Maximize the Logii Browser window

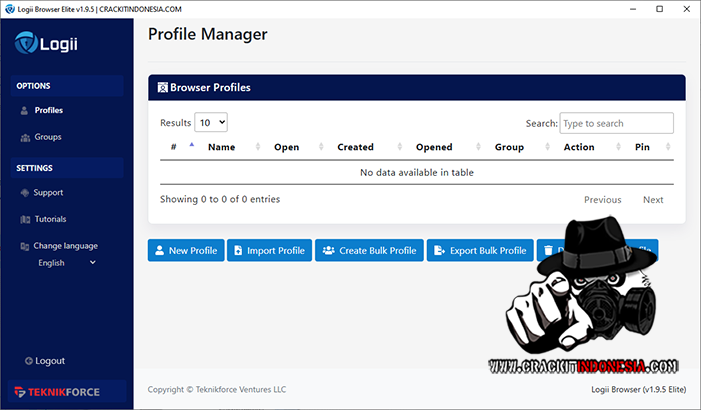click(x=659, y=9)
